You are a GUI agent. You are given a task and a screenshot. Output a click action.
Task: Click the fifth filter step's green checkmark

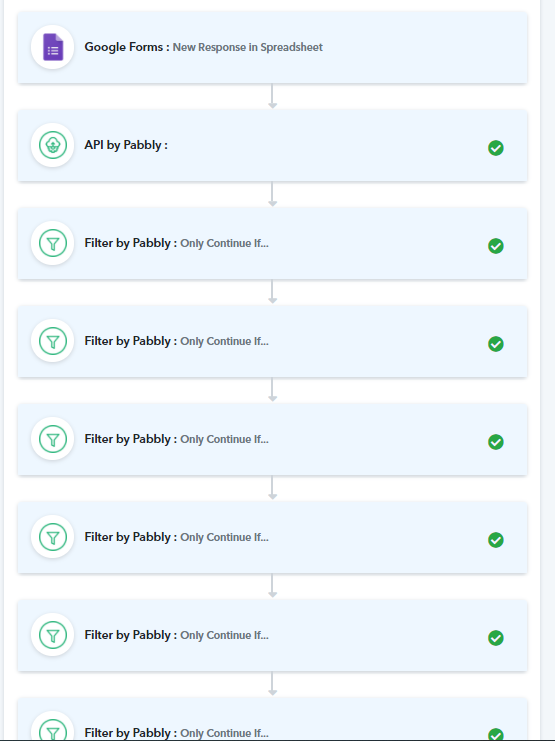pyautogui.click(x=495, y=638)
